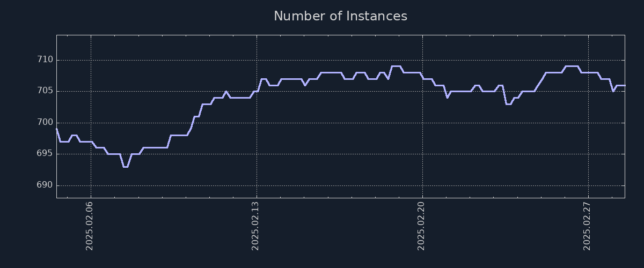The width and height of the screenshot is (644, 268).
Task: Click where 2025.02.27 gridline crosses 700 gridline
Action: 588,123
